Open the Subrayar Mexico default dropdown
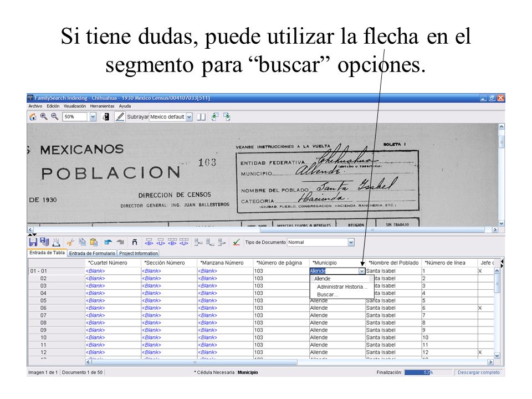This screenshot has width=532, height=399. (x=189, y=117)
